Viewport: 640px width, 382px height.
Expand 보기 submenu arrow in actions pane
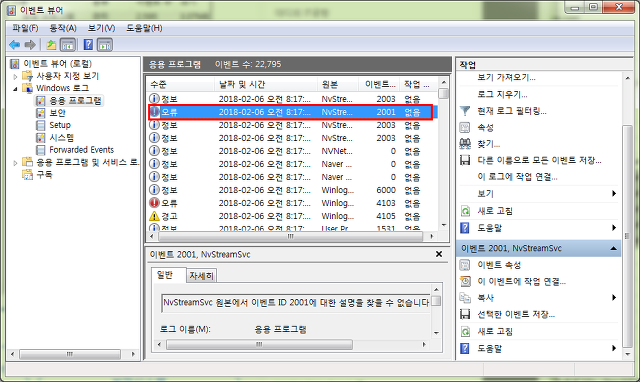[614, 193]
